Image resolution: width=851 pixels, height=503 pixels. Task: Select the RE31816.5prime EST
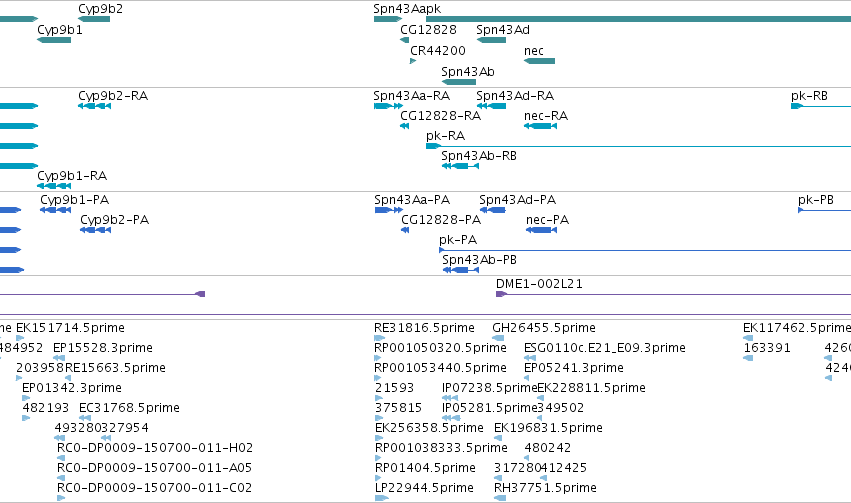click(379, 338)
